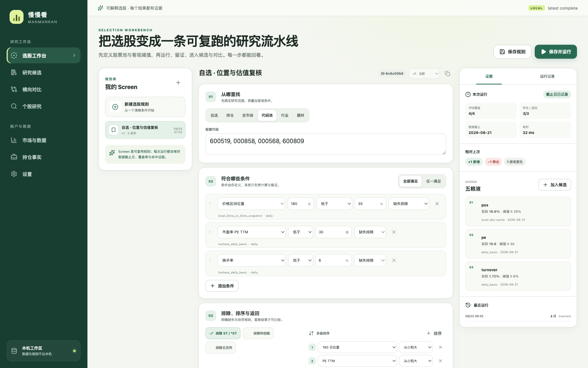588x368 pixels.
Task: Open 低于 operator dropdown in 市盈率 row
Action: 301,232
